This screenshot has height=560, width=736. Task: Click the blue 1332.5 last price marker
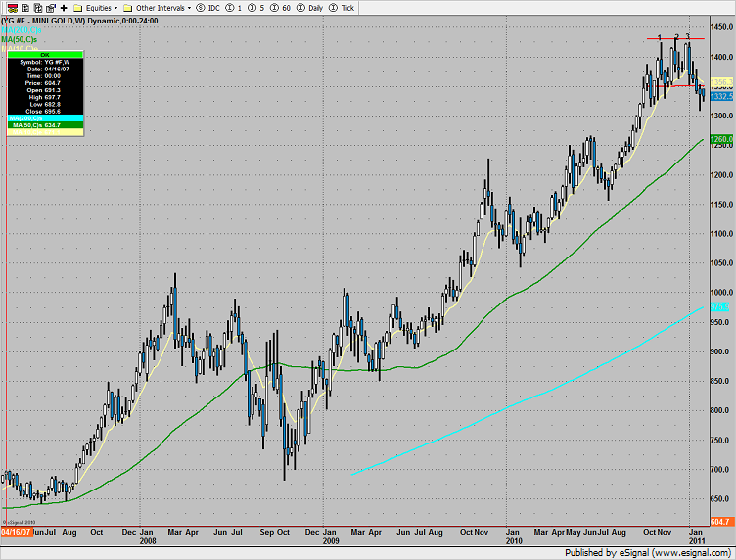coord(721,96)
